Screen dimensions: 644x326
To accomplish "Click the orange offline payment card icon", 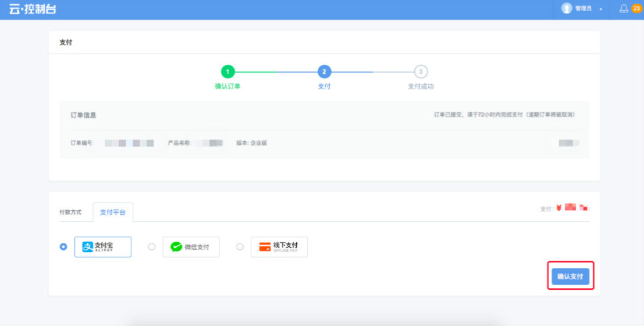I will tap(264, 246).
